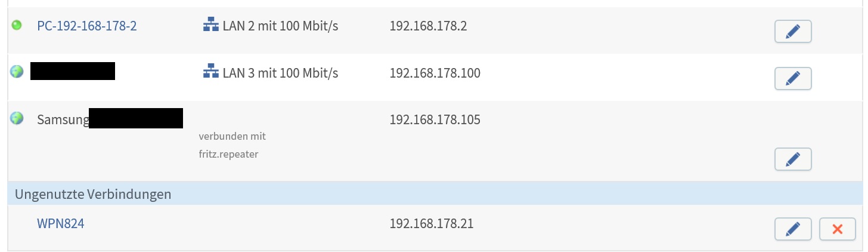
Task: Select IP address 192.168.178.100
Action: tap(434, 73)
